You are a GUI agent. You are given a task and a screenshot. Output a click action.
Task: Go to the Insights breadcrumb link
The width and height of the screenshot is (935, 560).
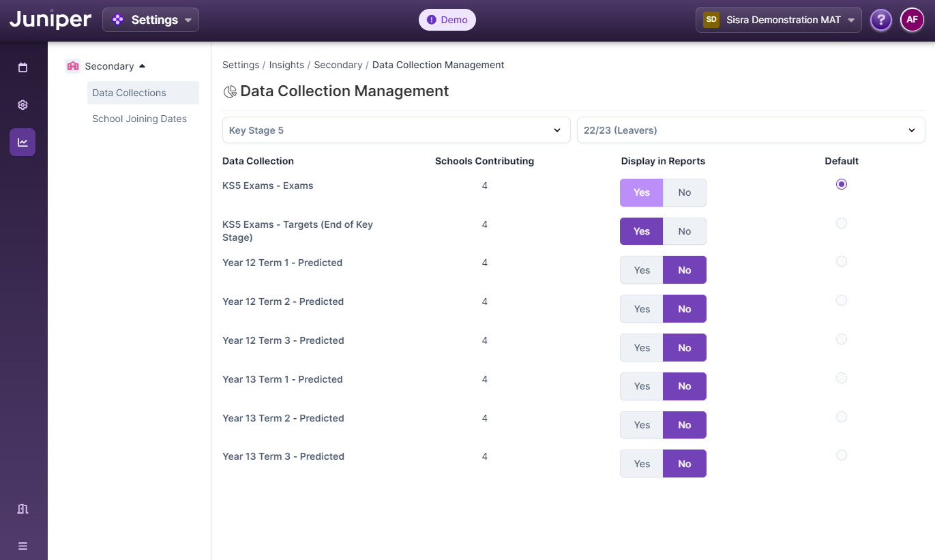tap(286, 65)
